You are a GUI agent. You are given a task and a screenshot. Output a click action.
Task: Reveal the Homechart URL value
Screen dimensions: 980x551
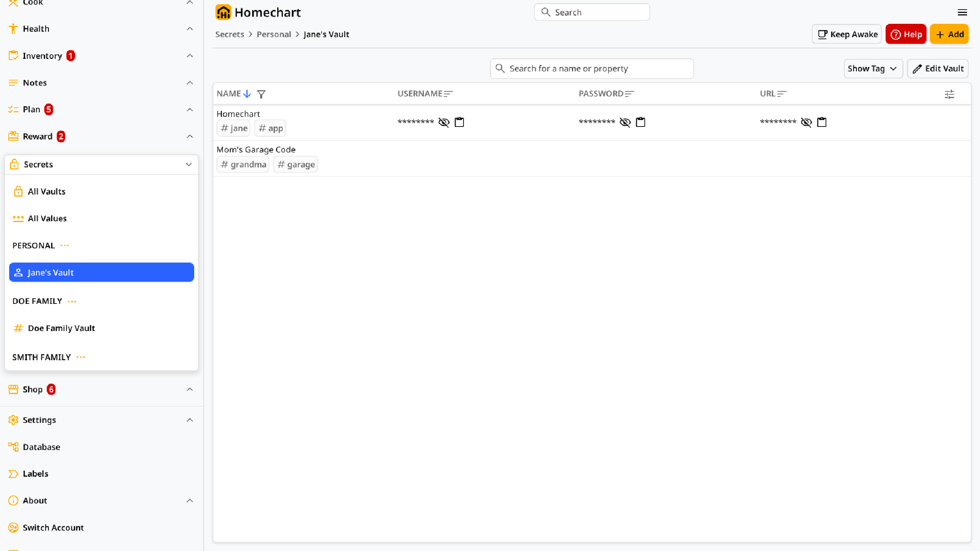pos(806,122)
